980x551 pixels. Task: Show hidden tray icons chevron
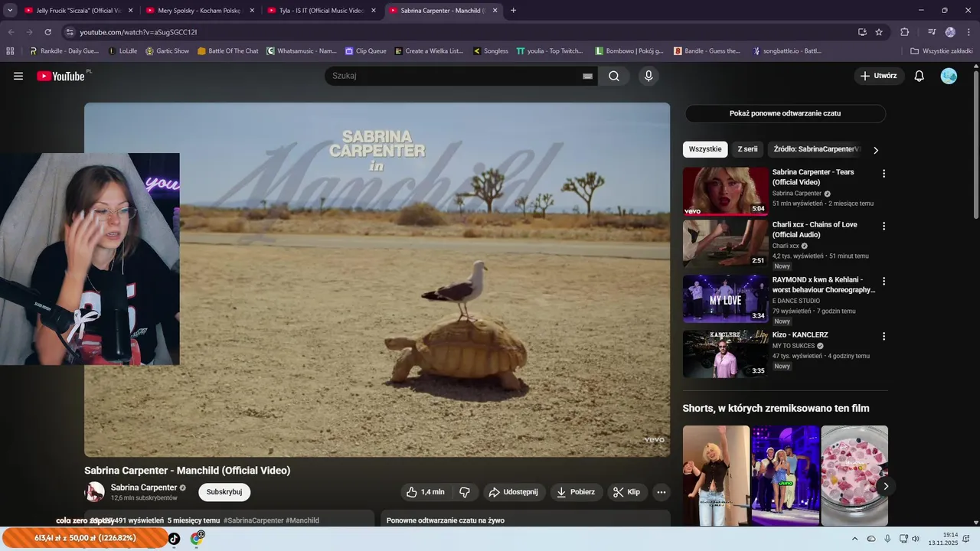point(855,539)
